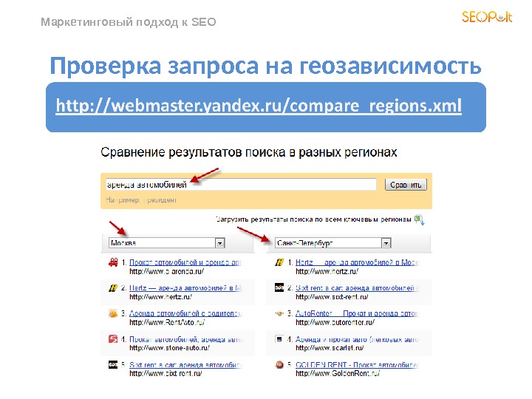The image size is (532, 399).
Task: Open St. Petersburg result 5 GOLDEN RENT link
Action: coord(357,365)
